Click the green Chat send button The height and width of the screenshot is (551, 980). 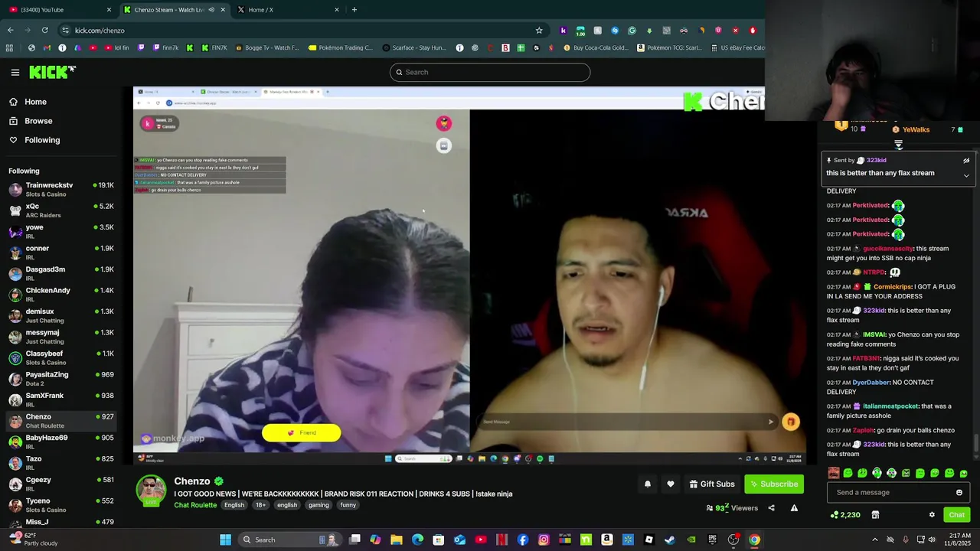tap(956, 515)
